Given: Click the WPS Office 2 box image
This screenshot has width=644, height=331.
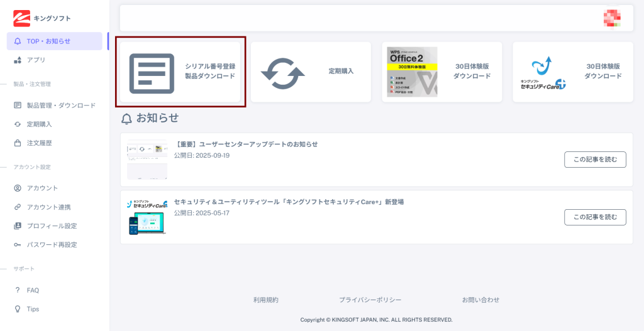Looking at the screenshot, I should (412, 72).
